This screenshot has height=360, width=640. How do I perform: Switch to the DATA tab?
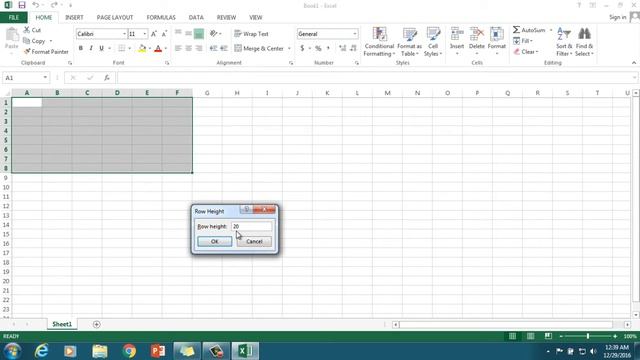click(x=196, y=18)
